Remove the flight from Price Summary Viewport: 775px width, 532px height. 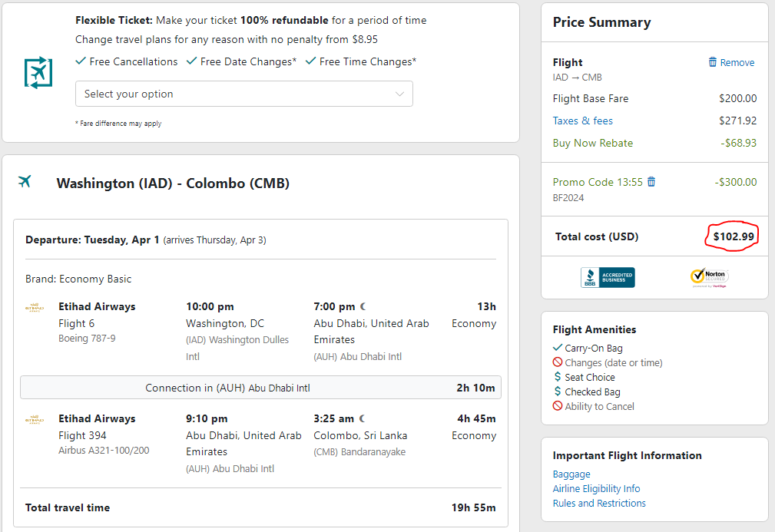pos(731,62)
